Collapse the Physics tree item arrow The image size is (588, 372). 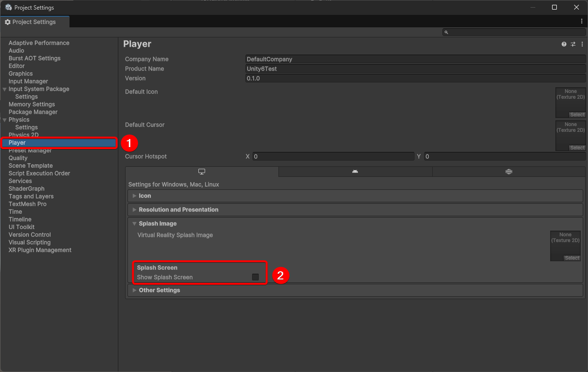(x=5, y=120)
